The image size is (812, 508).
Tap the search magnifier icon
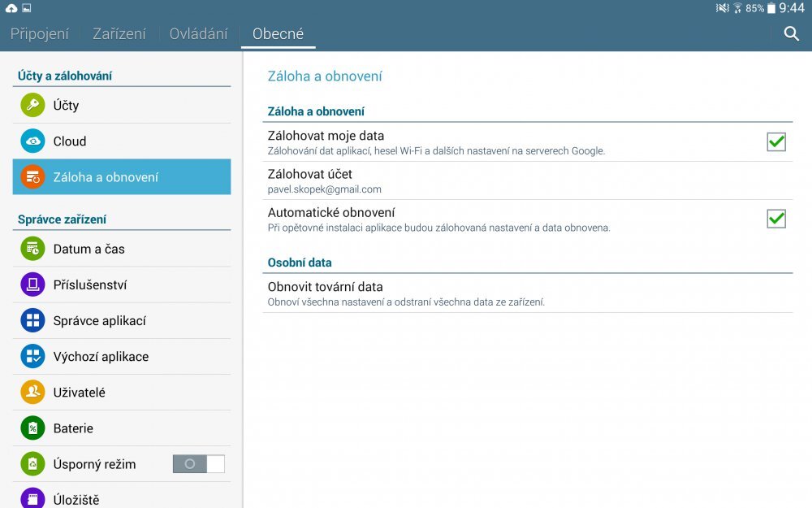pos(791,36)
